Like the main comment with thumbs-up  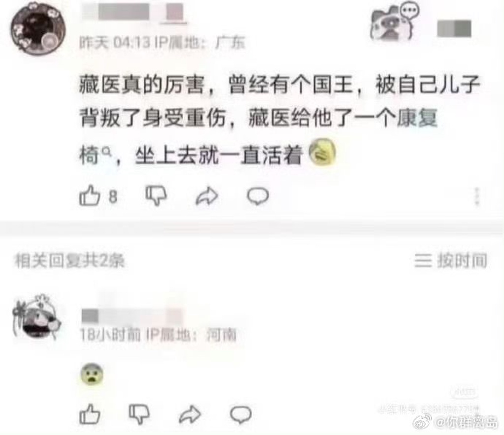(x=90, y=195)
